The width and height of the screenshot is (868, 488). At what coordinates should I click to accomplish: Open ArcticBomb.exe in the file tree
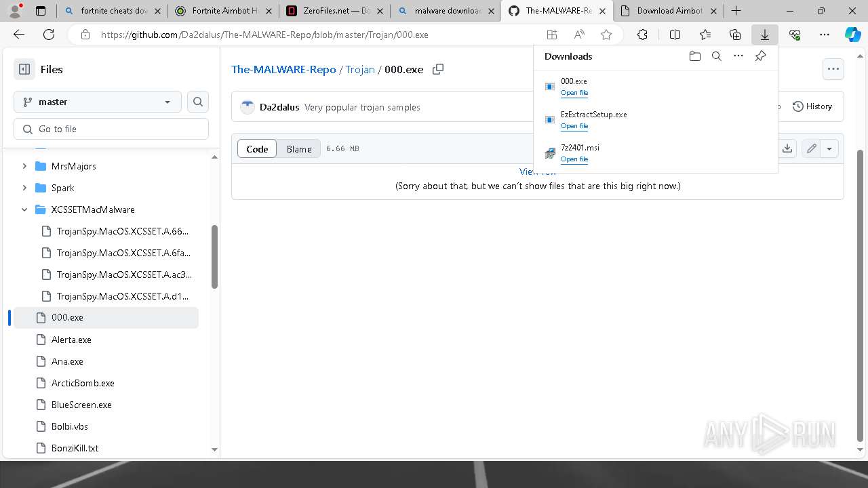click(106, 383)
